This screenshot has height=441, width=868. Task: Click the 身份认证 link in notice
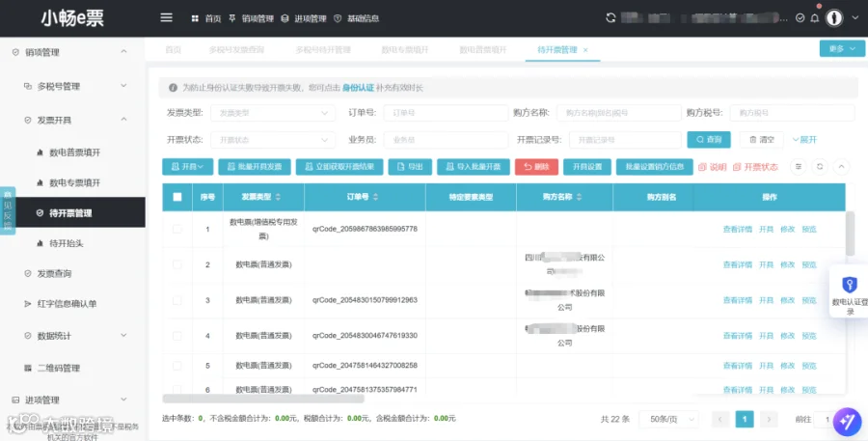(x=358, y=88)
